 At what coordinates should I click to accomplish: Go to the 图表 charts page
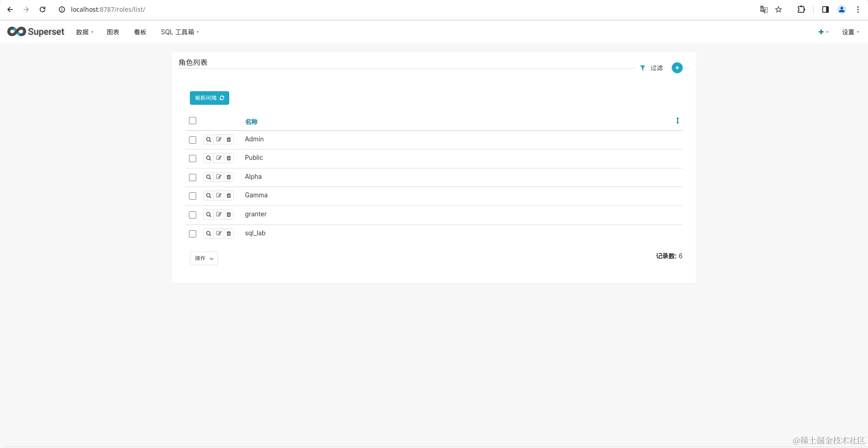(x=113, y=32)
